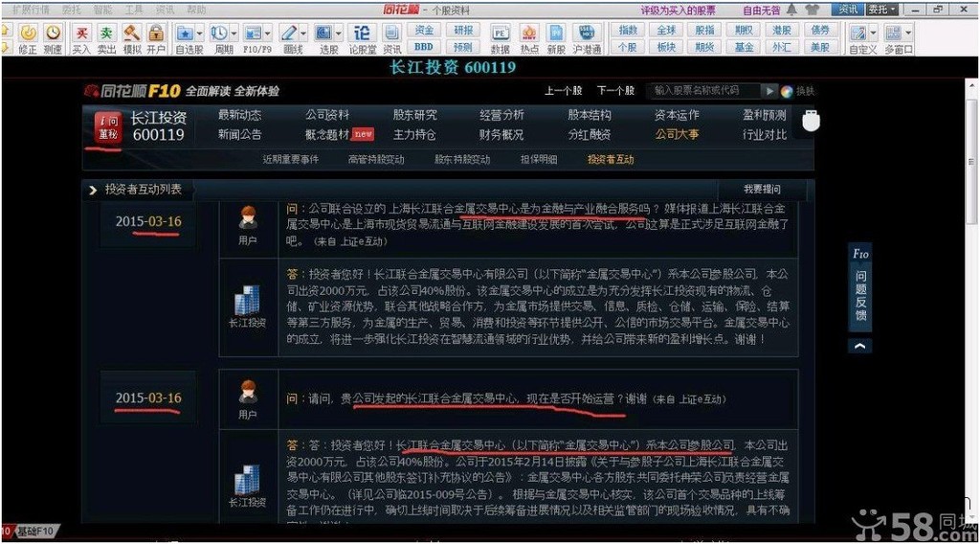This screenshot has height=544, width=980.
Task: Switch to the 公司资料 tab
Action: click(327, 115)
